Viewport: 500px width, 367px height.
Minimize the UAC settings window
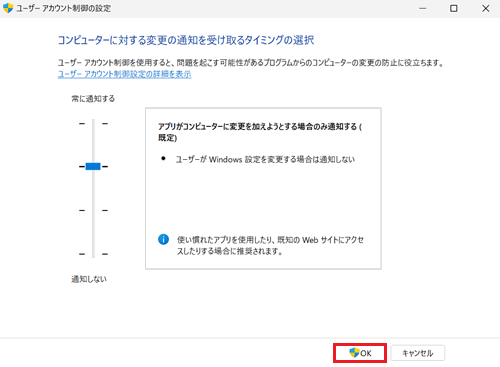point(423,8)
